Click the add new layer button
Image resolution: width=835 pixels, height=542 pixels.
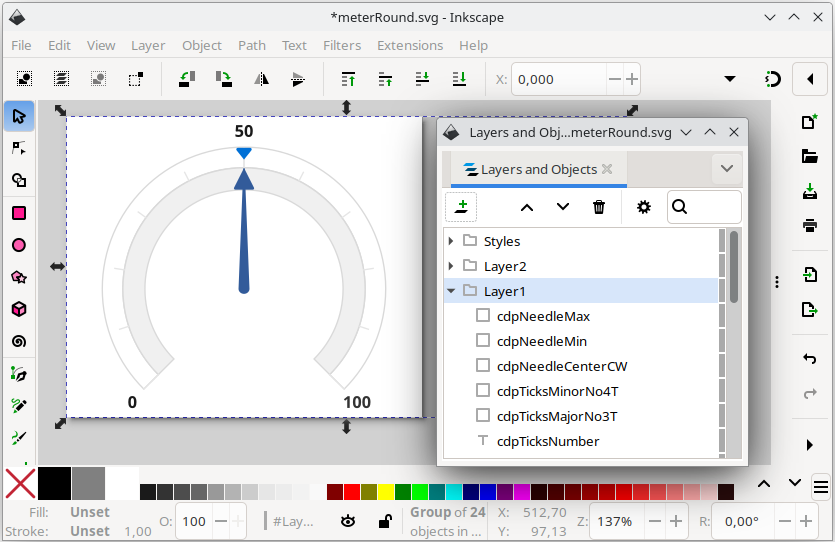click(x=461, y=207)
